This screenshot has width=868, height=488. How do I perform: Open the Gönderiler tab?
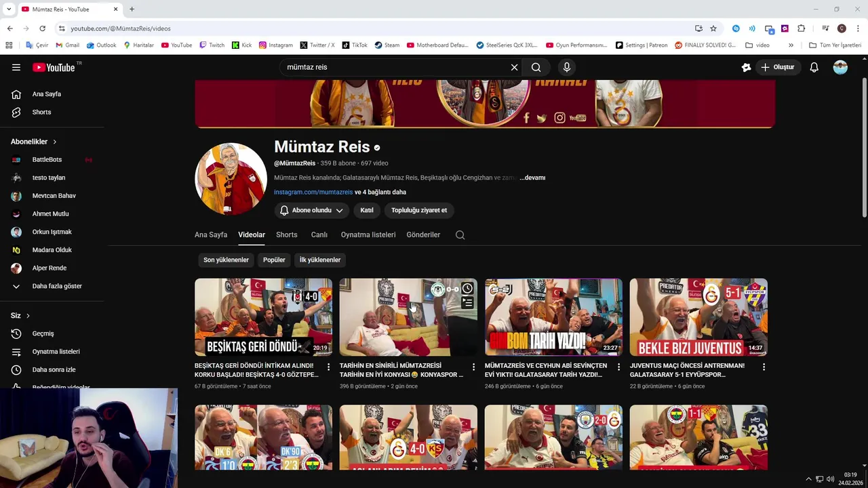point(423,235)
